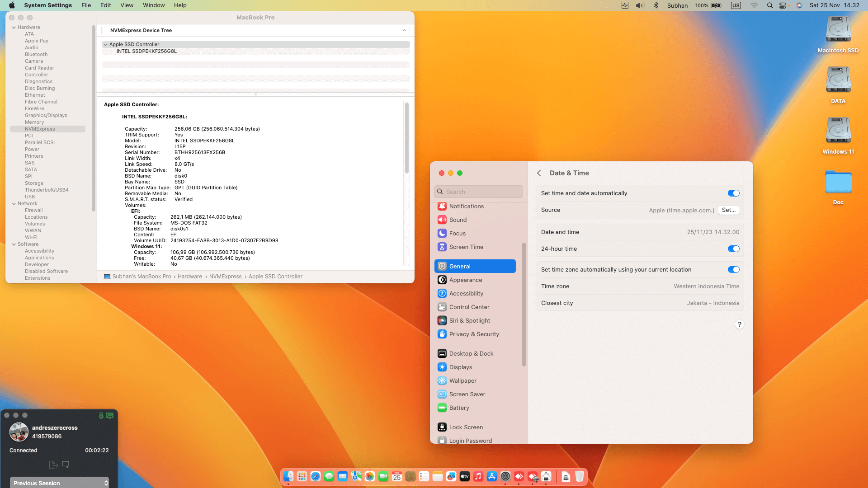
Task: Open Privacy & Security settings
Action: coord(475,334)
